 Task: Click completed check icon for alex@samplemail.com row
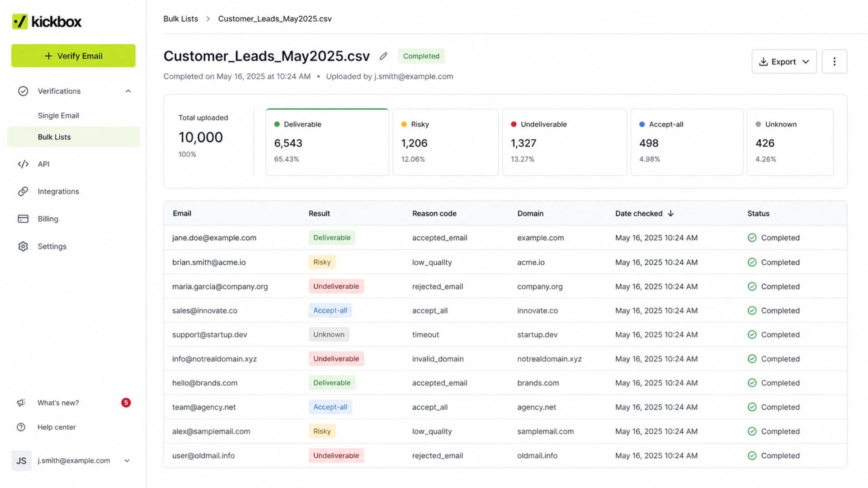(752, 432)
